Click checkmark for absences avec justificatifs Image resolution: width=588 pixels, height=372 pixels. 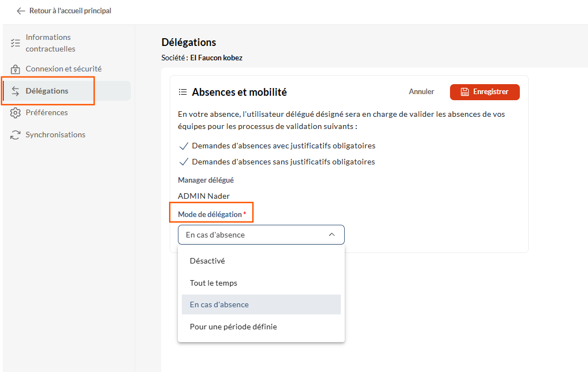(x=183, y=146)
